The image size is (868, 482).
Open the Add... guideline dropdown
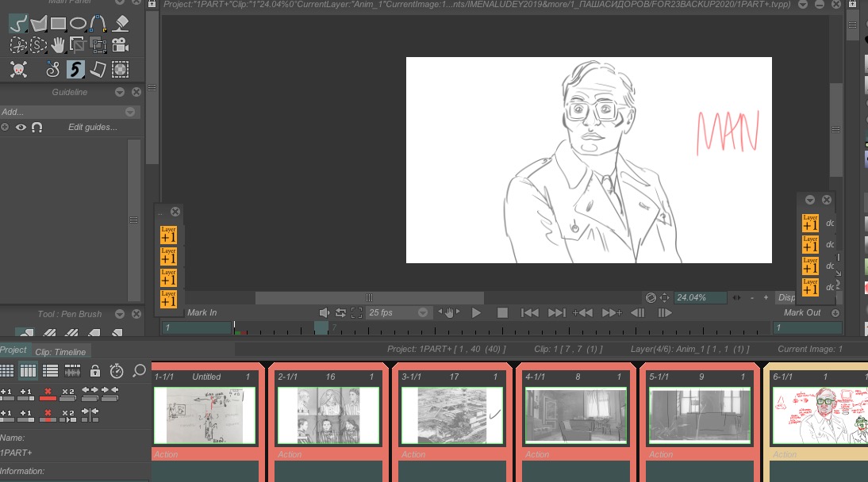[x=69, y=112]
